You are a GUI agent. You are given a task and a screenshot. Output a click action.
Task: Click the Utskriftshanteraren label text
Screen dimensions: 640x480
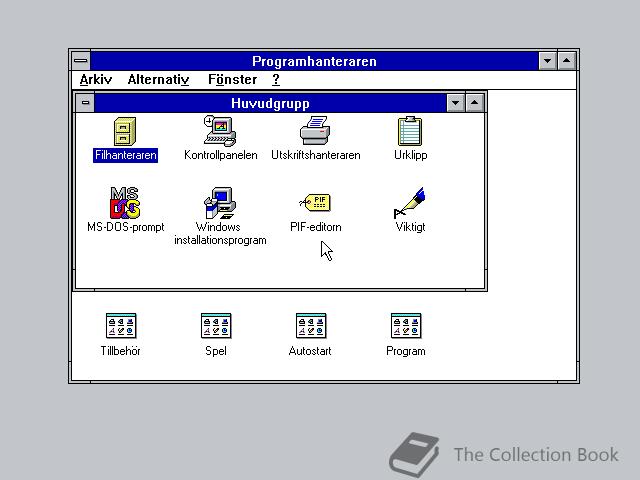tap(316, 155)
